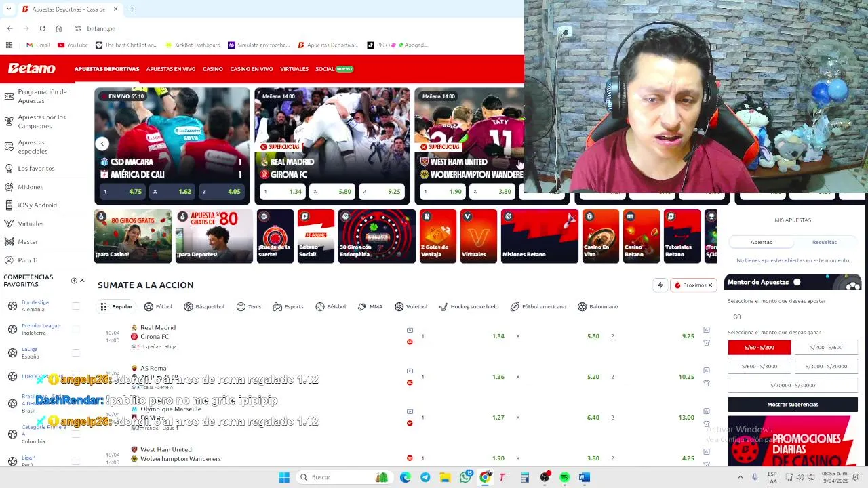Tick the Bundesliga Alemania checkbox
The width and height of the screenshot is (868, 488).
point(75,306)
